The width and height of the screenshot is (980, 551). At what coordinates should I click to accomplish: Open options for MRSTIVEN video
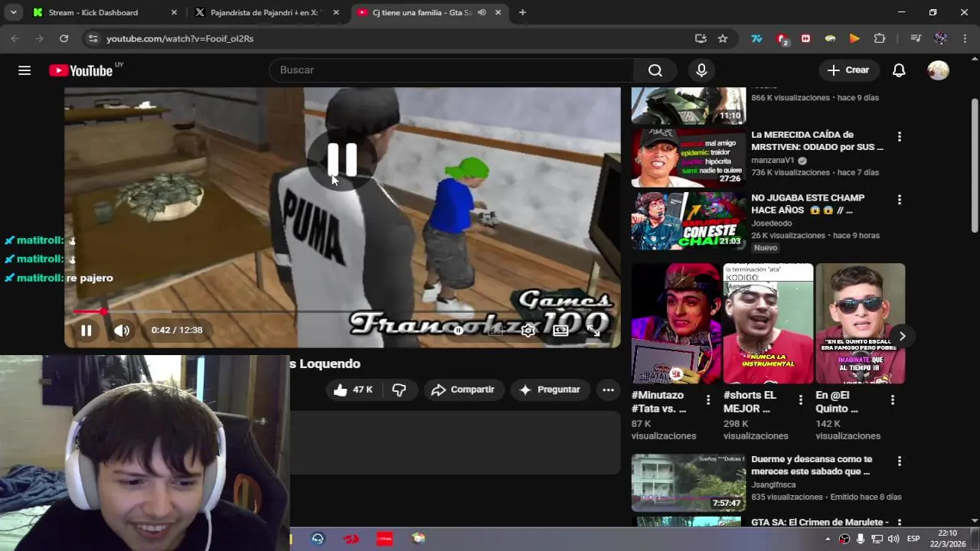pyautogui.click(x=899, y=137)
